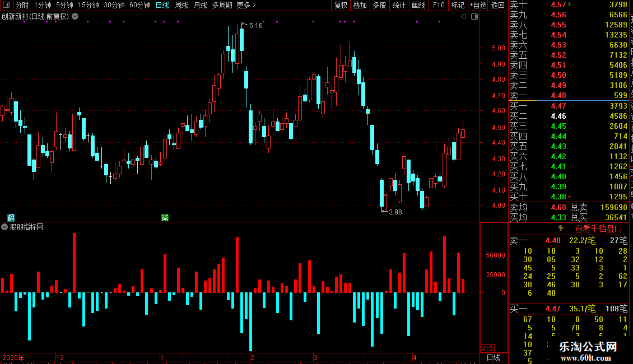Image resolution: width=633 pixels, height=364 pixels.
Task: Switch to 月线 monthly chart
Action: [200, 5]
